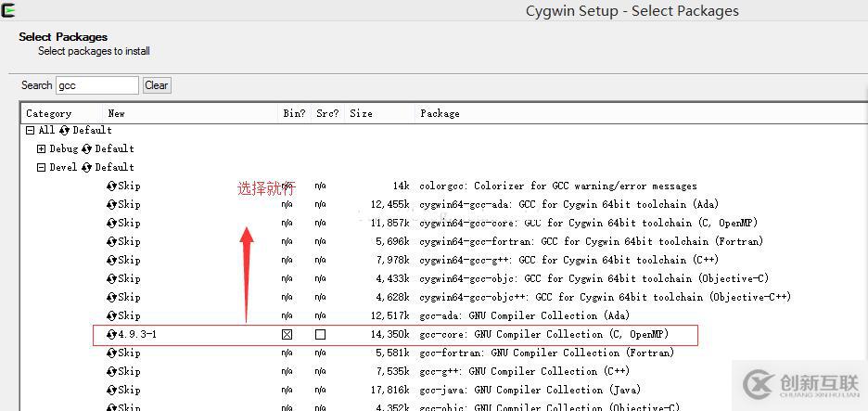The image size is (868, 411).
Task: Select the cygwin64-gcc-ada package description
Action: (x=569, y=204)
